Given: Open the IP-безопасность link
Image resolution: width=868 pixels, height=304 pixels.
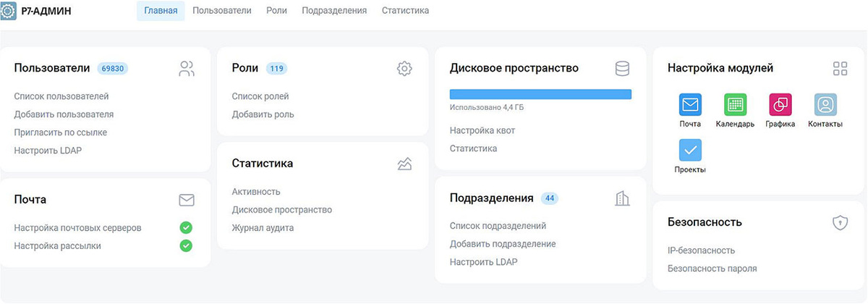Looking at the screenshot, I should click(x=701, y=250).
